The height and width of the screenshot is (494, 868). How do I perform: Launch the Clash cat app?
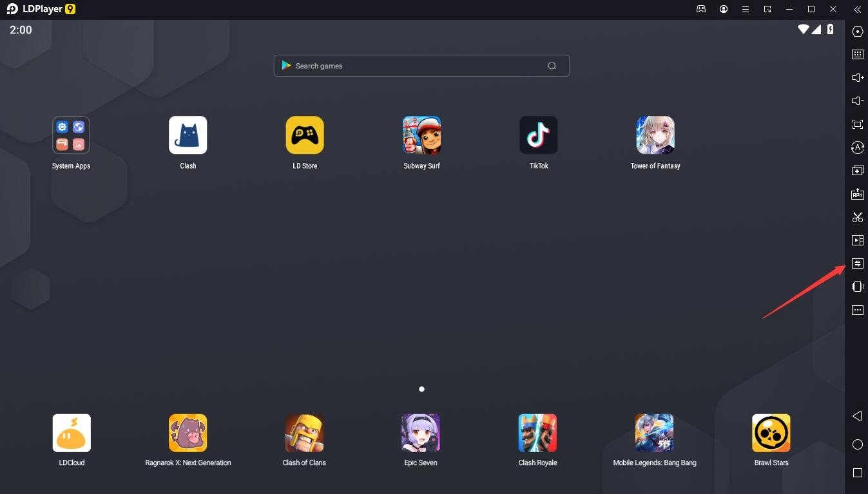pyautogui.click(x=188, y=135)
